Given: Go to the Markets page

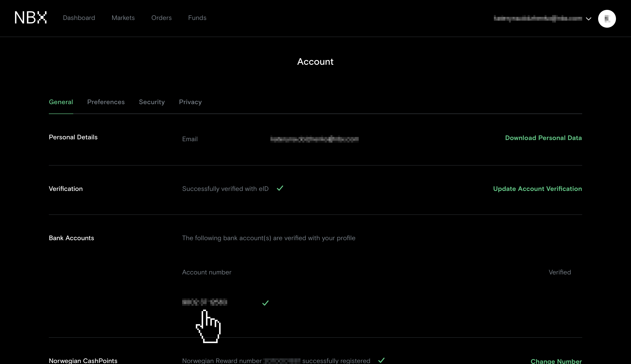Looking at the screenshot, I should pyautogui.click(x=123, y=18).
